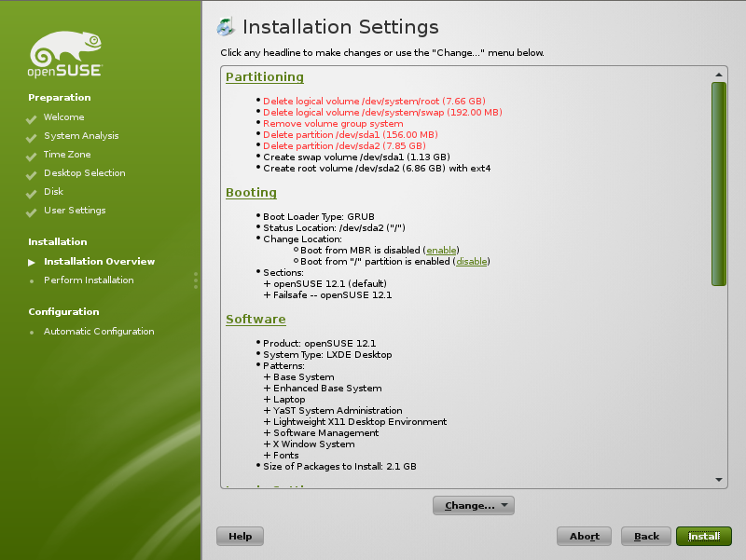Viewport: 746px width, 560px height.
Task: Click scrollbar up arrow
Action: pyautogui.click(x=719, y=75)
